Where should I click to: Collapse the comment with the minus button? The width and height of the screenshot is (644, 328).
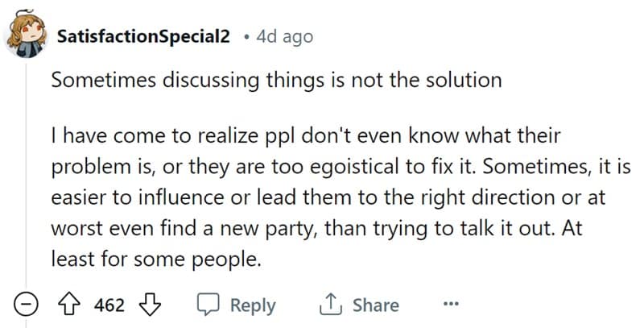(27, 305)
